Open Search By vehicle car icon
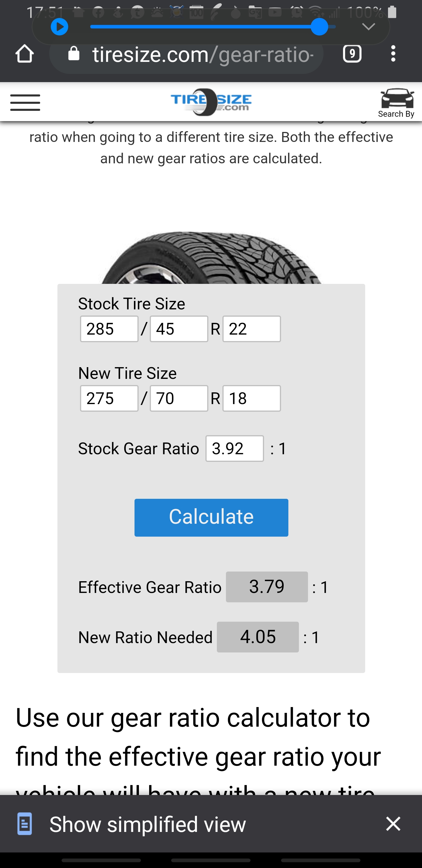Image resolution: width=422 pixels, height=868 pixels. tap(397, 102)
